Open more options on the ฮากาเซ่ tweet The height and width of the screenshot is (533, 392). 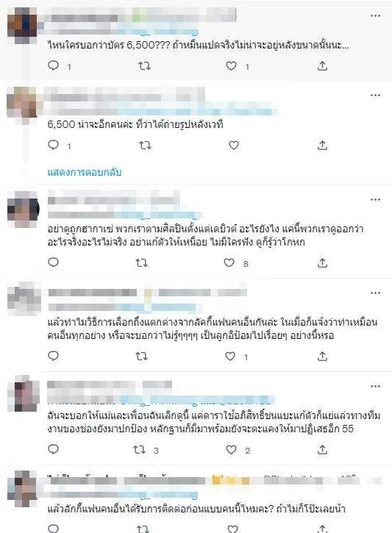point(375,199)
